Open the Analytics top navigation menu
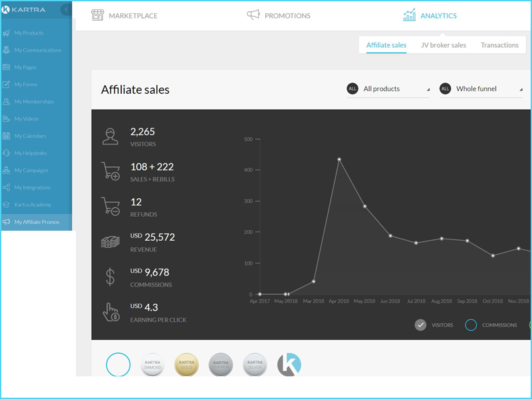 [430, 15]
